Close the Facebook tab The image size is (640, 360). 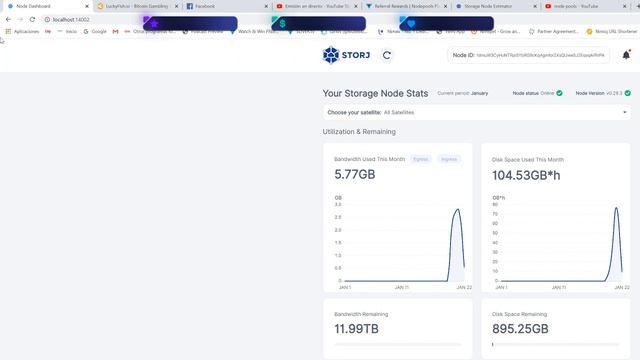click(266, 6)
